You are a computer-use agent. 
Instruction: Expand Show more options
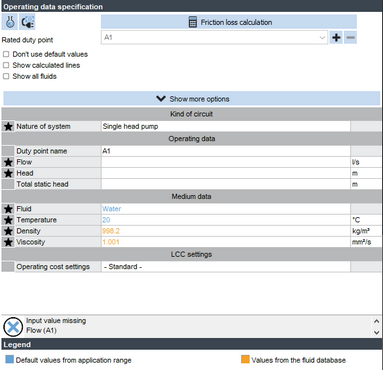tap(192, 99)
